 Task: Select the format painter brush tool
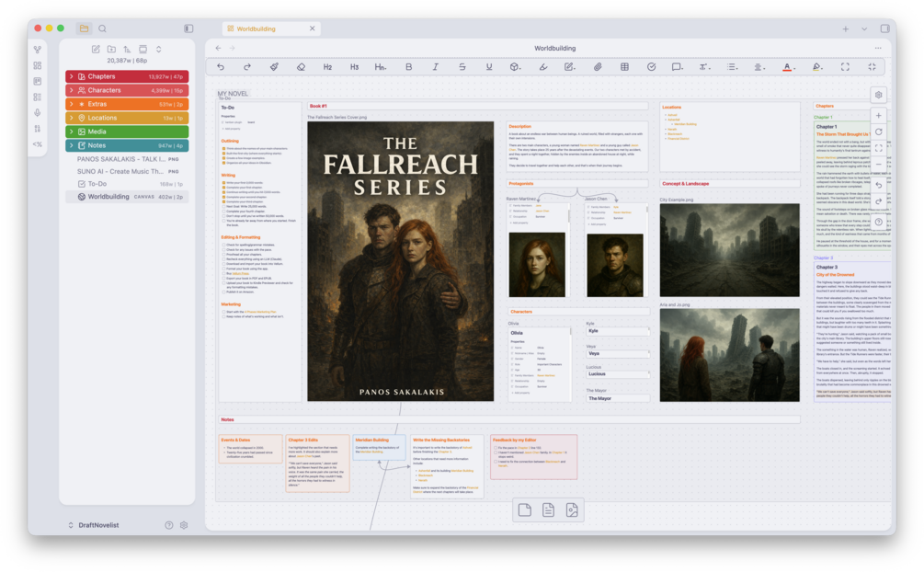[x=274, y=67]
